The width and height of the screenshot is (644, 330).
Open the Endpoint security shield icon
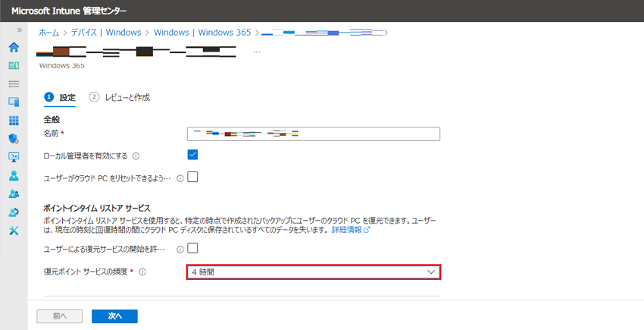(14, 139)
